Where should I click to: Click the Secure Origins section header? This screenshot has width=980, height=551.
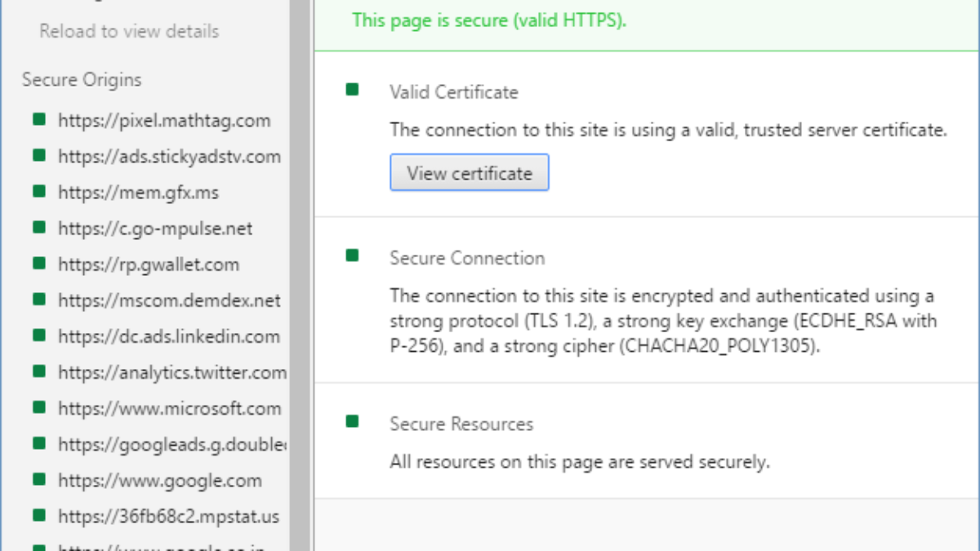click(x=82, y=80)
